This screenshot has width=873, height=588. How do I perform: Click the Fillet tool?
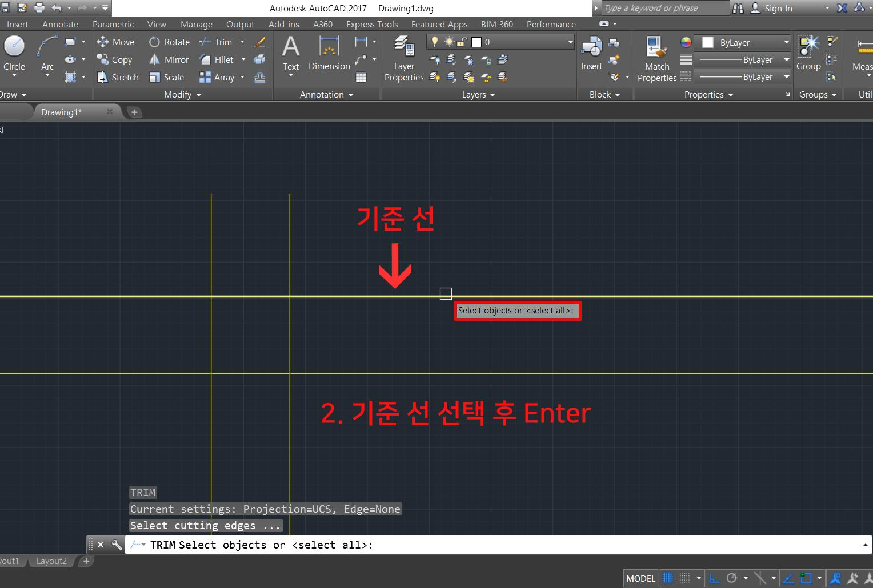click(x=217, y=59)
